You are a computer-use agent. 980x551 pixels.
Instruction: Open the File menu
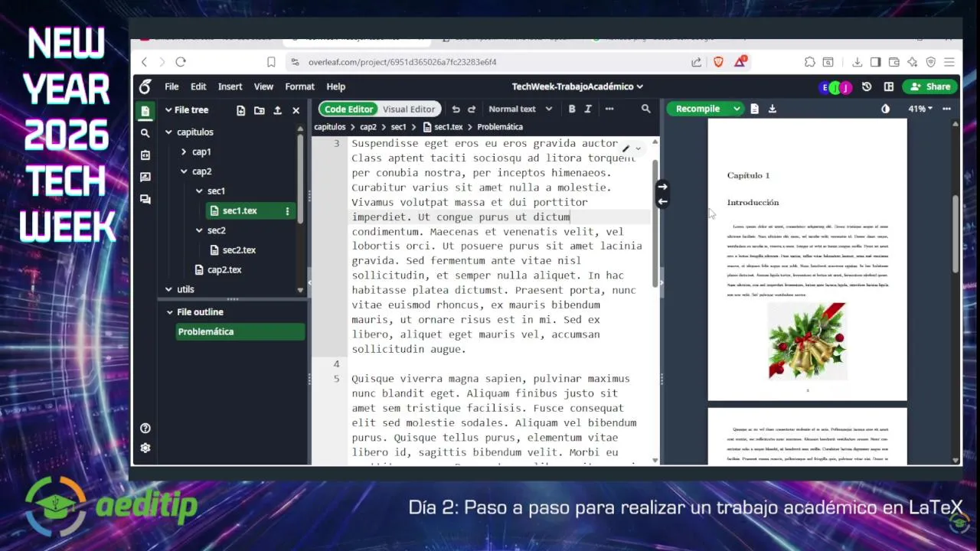tap(171, 86)
